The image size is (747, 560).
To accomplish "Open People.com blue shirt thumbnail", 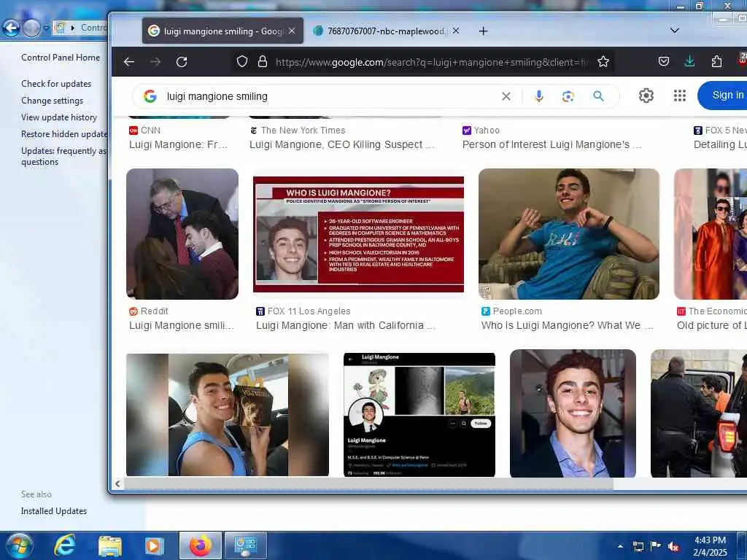I will [x=569, y=234].
